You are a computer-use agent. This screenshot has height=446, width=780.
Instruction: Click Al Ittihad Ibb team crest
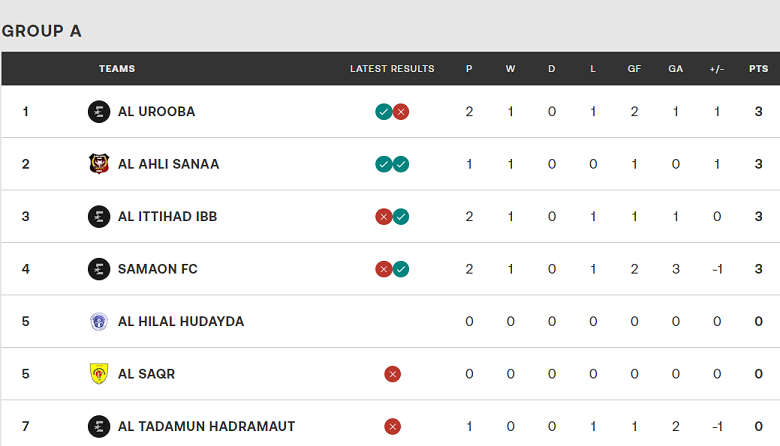coord(98,217)
